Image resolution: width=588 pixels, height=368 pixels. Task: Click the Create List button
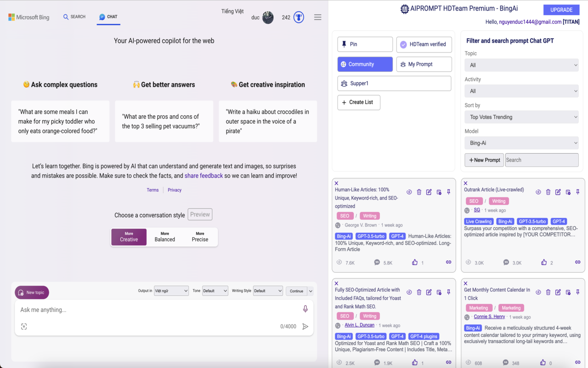click(359, 102)
